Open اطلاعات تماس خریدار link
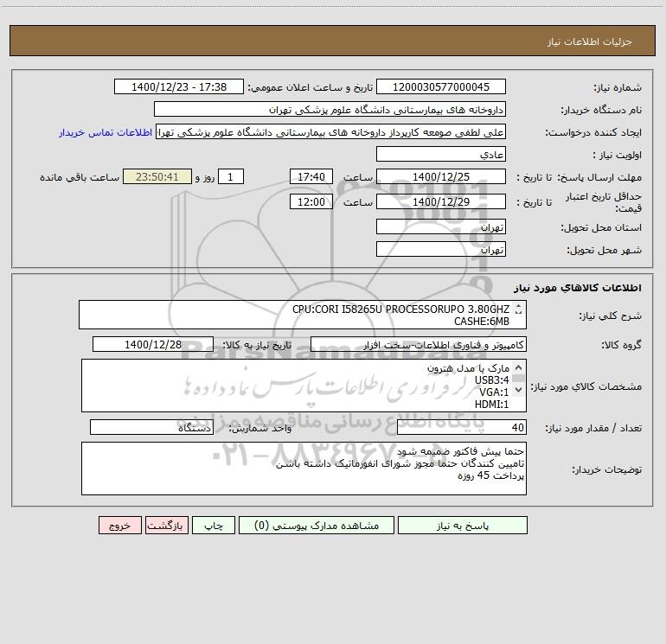Image resolution: width=666 pixels, height=644 pixels. (x=106, y=132)
